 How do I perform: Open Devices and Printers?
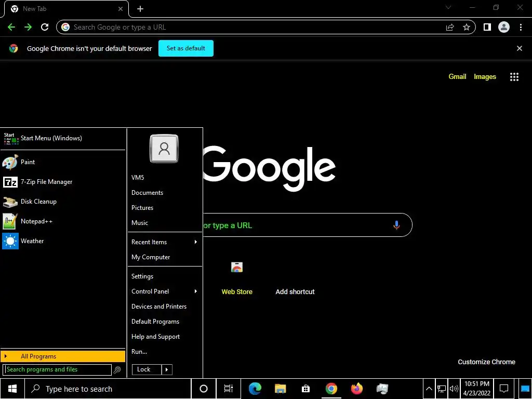click(165, 307)
